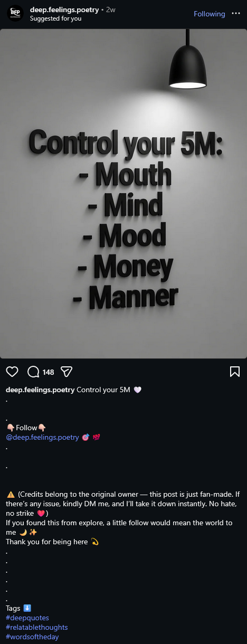Open the @deep.feelings.poetry mention link
The image size is (247, 644).
coord(42,437)
